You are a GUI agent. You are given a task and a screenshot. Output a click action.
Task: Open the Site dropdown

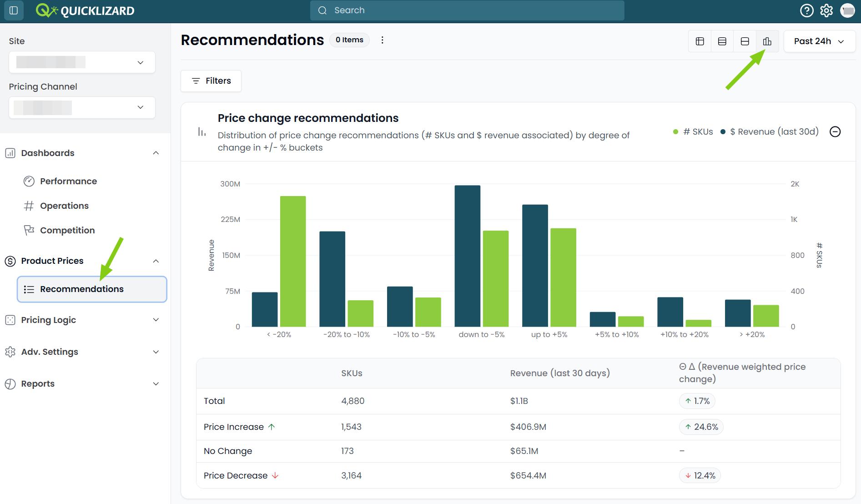pyautogui.click(x=82, y=62)
